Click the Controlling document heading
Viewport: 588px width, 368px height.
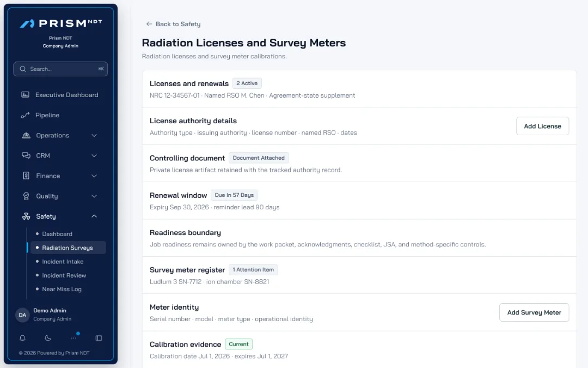[187, 158]
